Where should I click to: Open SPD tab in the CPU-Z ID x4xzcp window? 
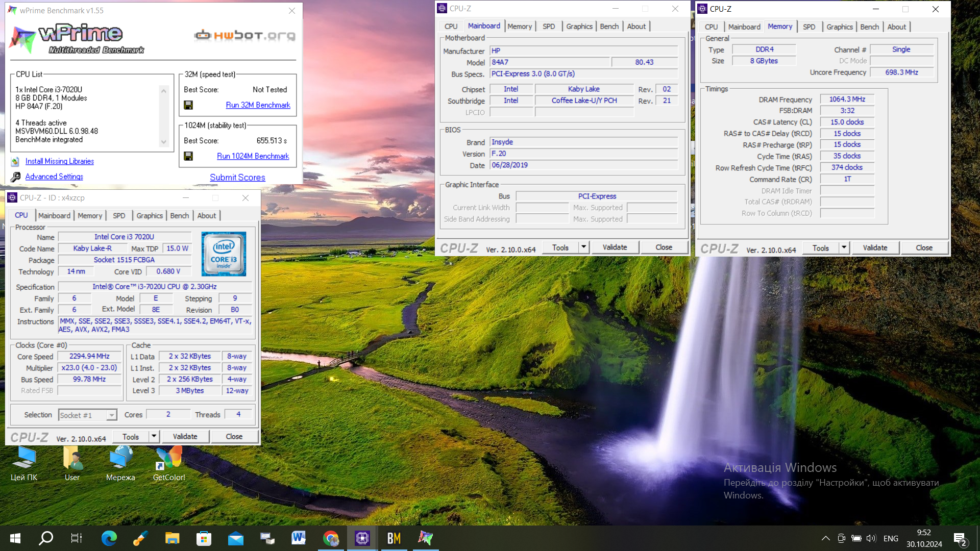click(x=119, y=216)
